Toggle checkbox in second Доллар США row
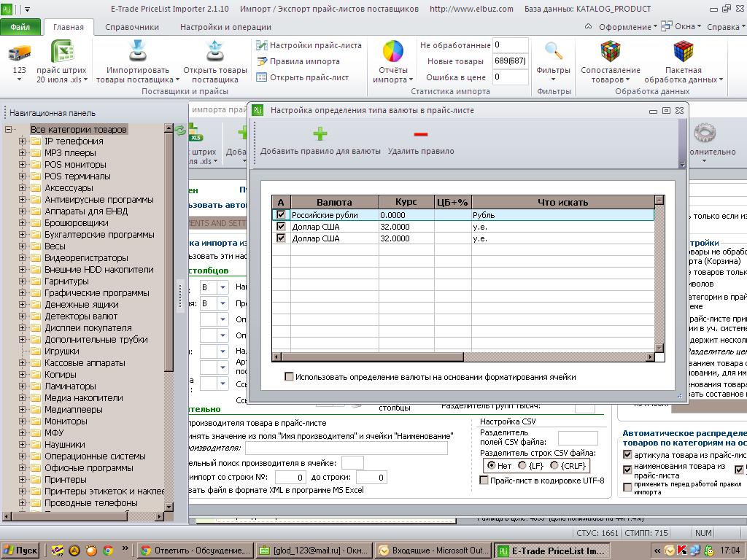Image resolution: width=747 pixels, height=560 pixels. 281,238
